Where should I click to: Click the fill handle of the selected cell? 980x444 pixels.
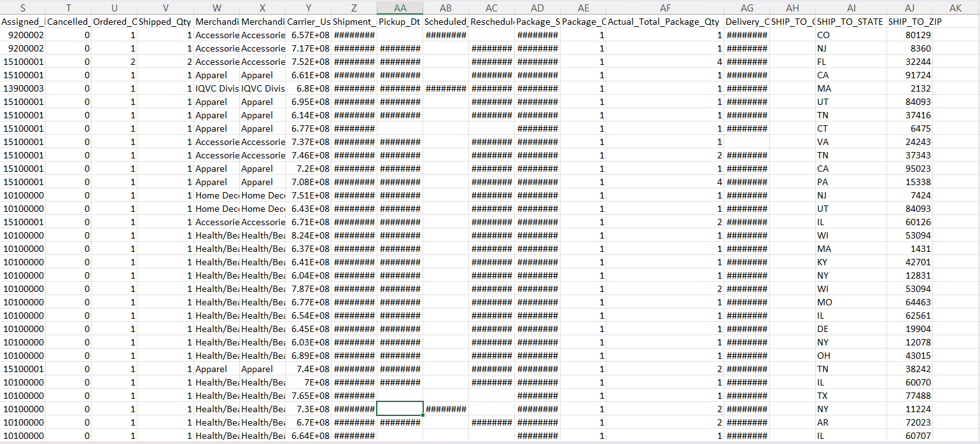point(421,415)
